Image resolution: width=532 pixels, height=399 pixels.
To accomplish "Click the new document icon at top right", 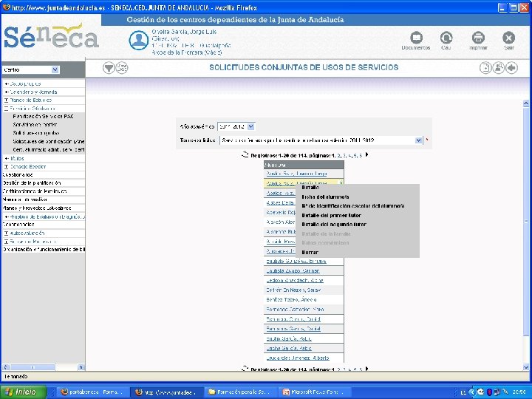I will point(485,68).
